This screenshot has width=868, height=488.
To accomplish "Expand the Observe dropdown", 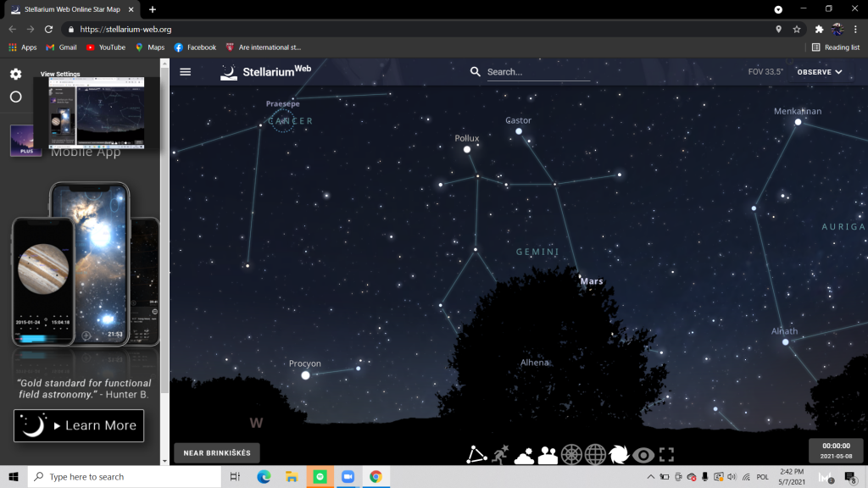I will [x=820, y=72].
